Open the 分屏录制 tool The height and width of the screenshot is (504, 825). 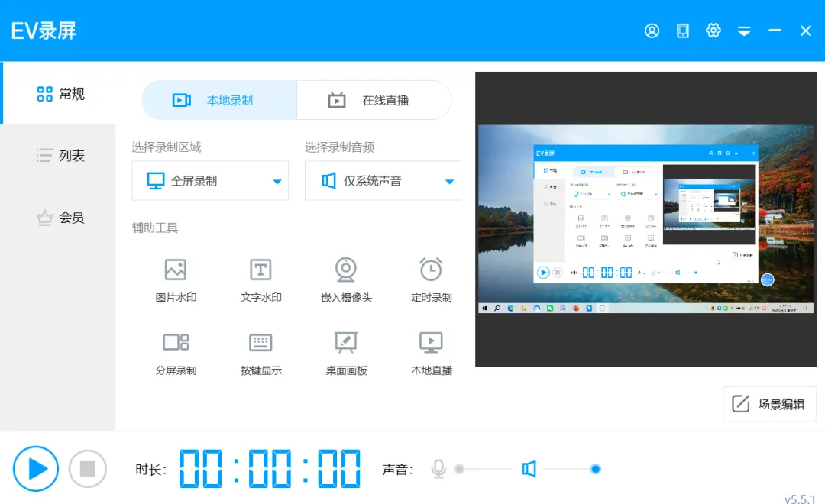click(176, 354)
